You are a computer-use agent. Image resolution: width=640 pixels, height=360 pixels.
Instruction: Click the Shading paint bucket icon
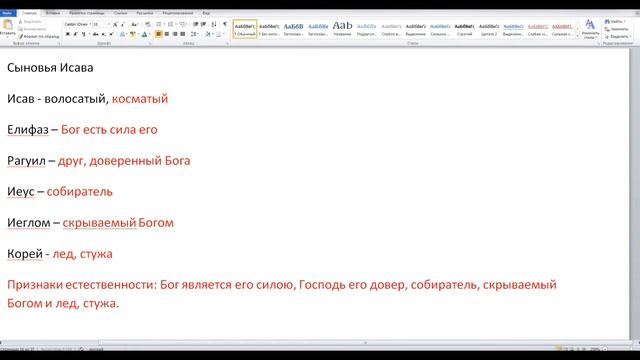(208, 34)
